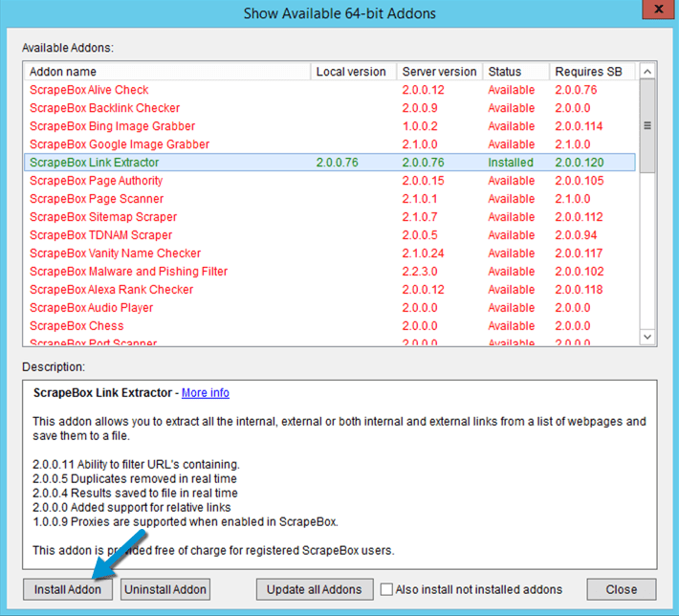Click server version 1.0.0.2 of Bing Image Grabber
The width and height of the screenshot is (679, 616).
click(420, 126)
